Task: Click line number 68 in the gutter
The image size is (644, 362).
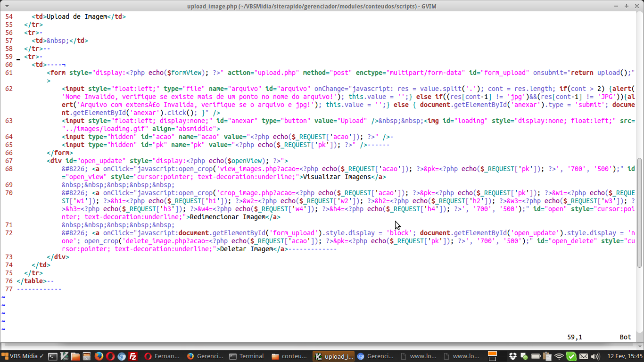Action: click(x=9, y=169)
